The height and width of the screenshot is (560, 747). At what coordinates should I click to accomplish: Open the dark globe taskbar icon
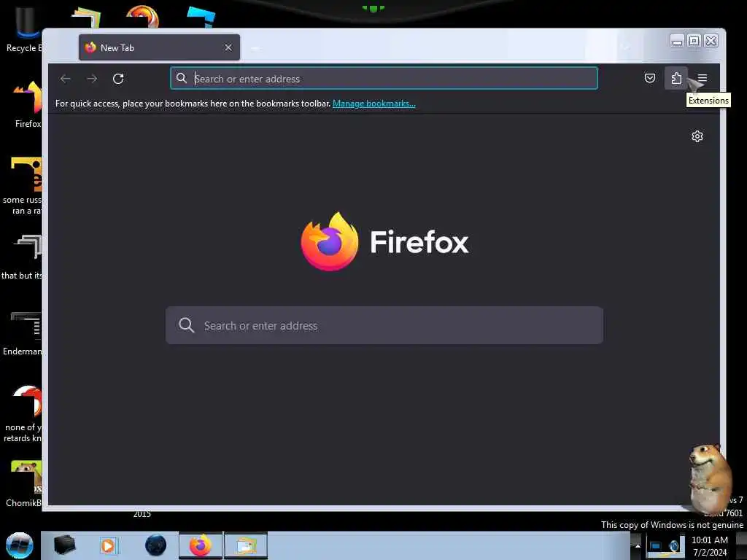[x=155, y=545]
